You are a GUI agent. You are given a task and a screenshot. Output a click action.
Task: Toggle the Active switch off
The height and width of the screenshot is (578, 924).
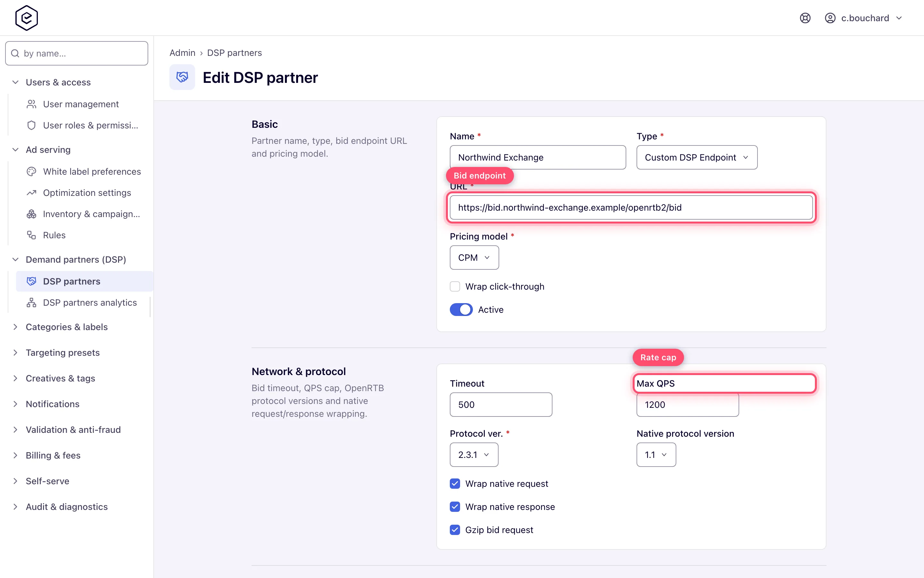tap(461, 310)
